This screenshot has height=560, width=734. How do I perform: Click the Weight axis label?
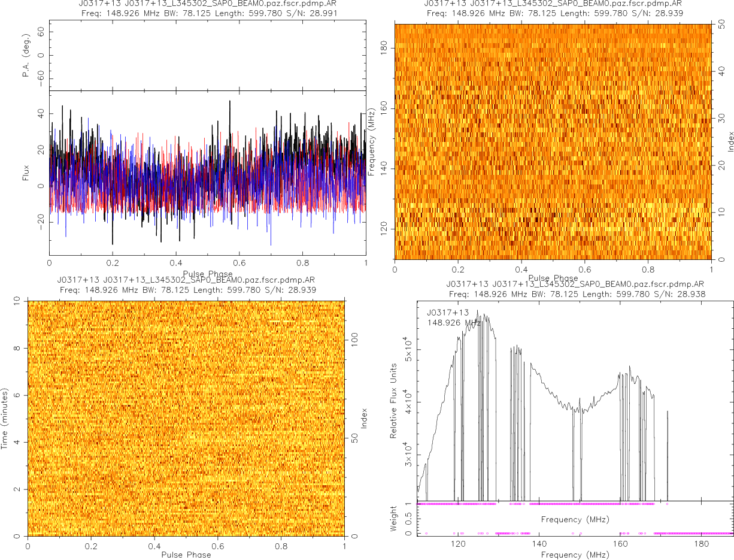click(x=394, y=518)
